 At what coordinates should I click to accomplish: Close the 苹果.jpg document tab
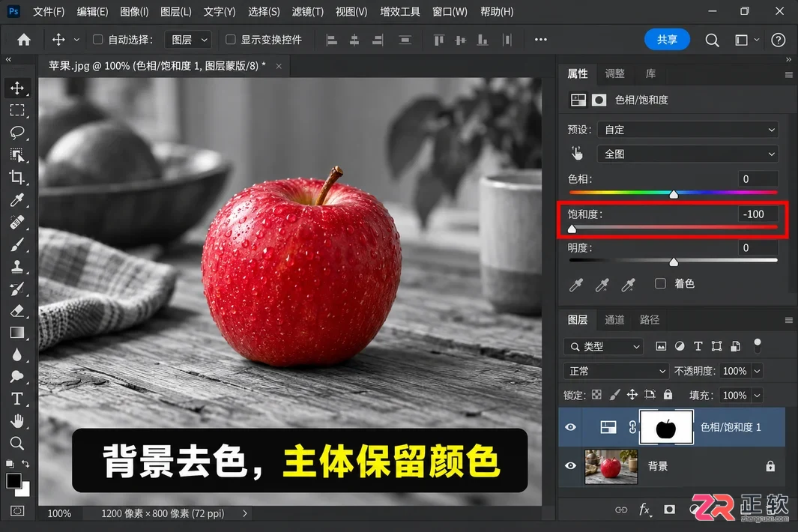click(279, 66)
